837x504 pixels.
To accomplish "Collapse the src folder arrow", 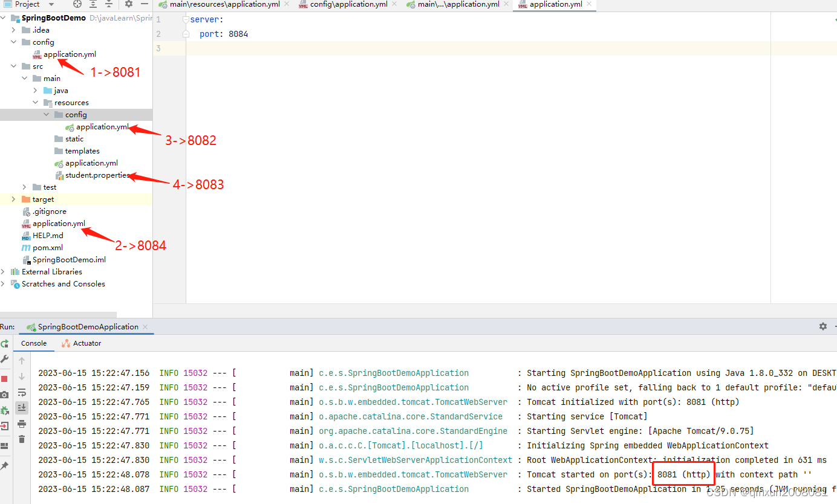I will [x=14, y=66].
